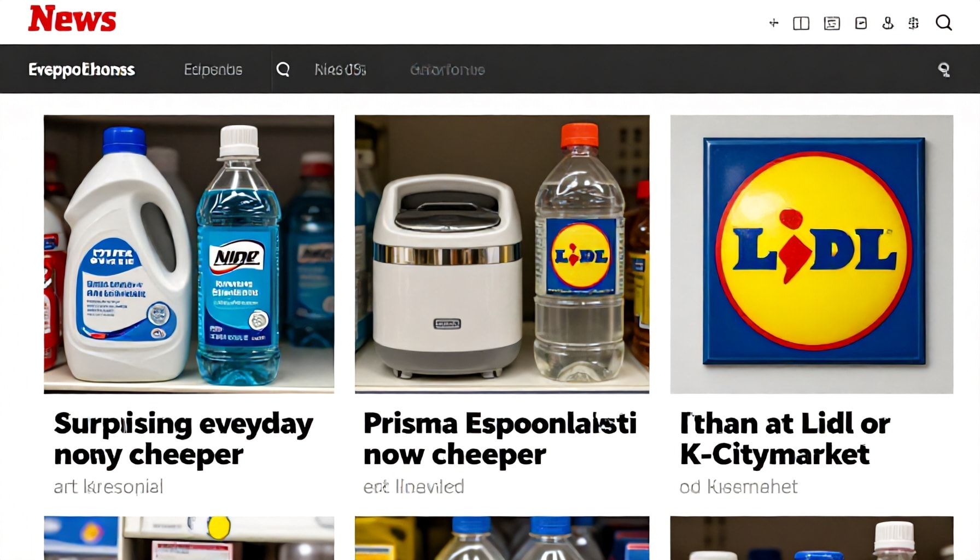Screen dimensions: 980x560
Task: Read the 'Prisma Espoonlahti now cheeper' headline
Action: pos(500,439)
